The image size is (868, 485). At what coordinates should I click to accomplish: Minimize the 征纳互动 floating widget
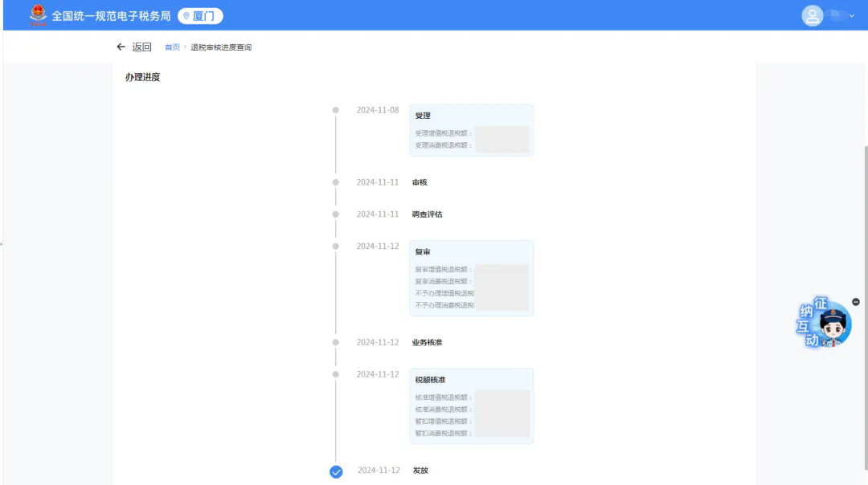click(x=855, y=302)
